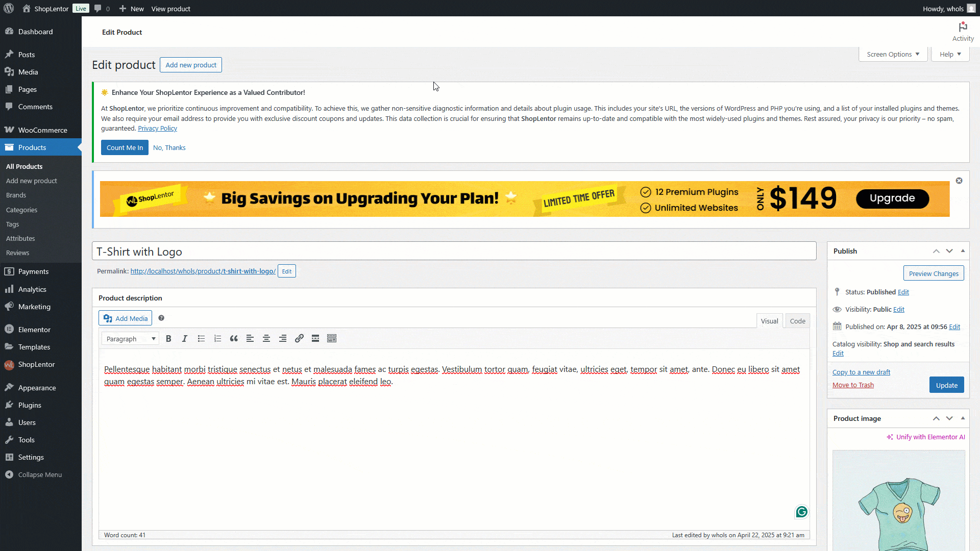Click the product title input field
Image resolution: width=980 pixels, height=551 pixels.
454,252
